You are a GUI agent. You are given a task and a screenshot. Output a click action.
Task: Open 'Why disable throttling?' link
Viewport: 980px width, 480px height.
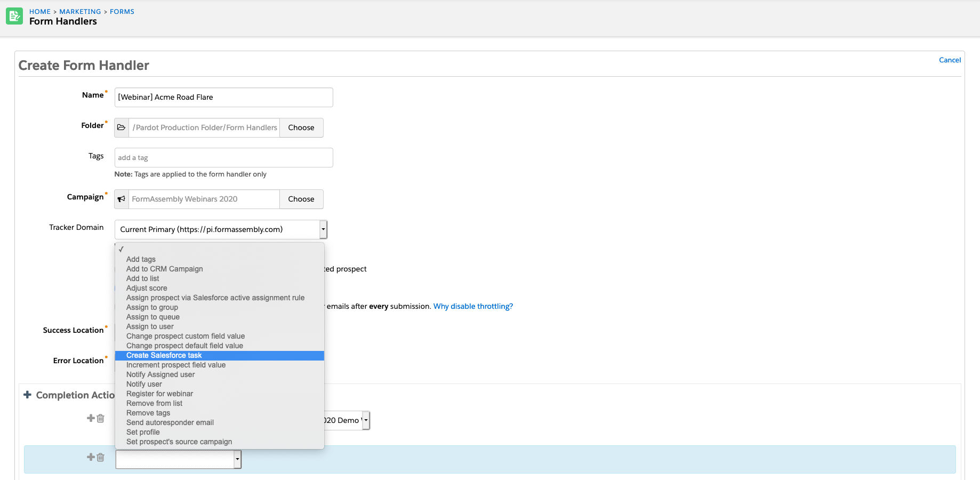pos(473,306)
